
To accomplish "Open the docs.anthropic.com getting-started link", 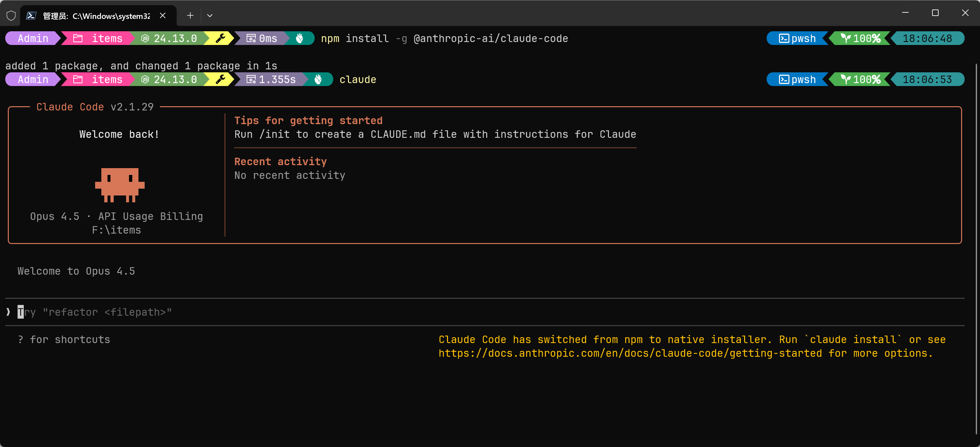I will (630, 353).
